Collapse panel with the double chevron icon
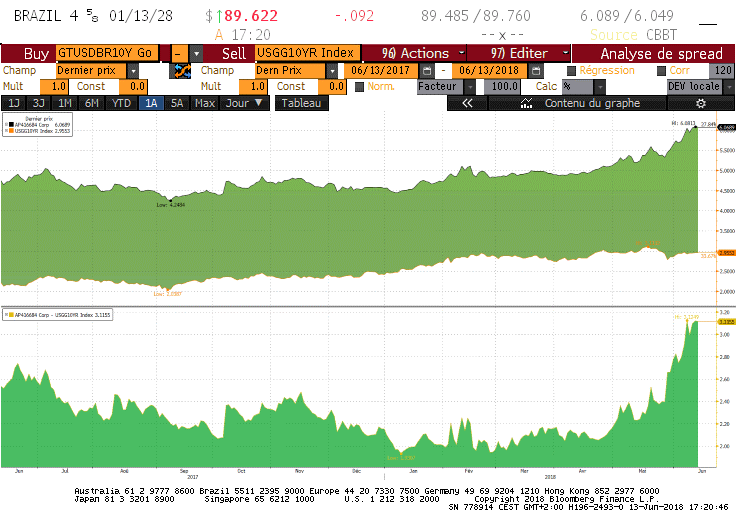Viewport: 736px width, 530px height. [x=468, y=103]
